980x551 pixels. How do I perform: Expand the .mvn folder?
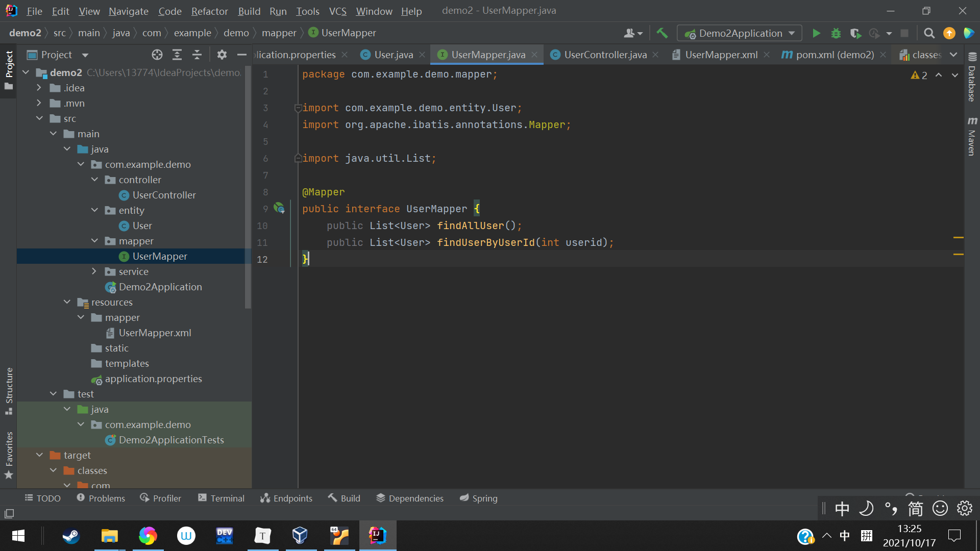point(39,103)
